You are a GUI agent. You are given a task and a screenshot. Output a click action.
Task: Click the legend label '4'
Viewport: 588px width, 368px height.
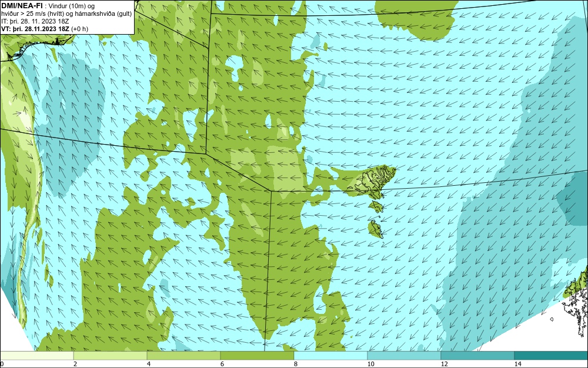149,364
